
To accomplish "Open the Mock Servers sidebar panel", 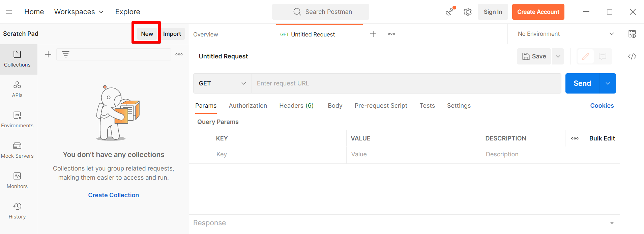I will click(17, 150).
